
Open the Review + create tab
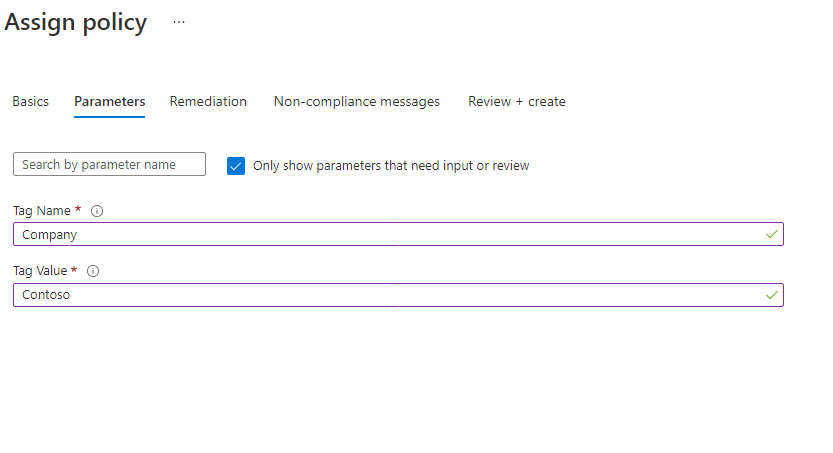click(x=517, y=101)
